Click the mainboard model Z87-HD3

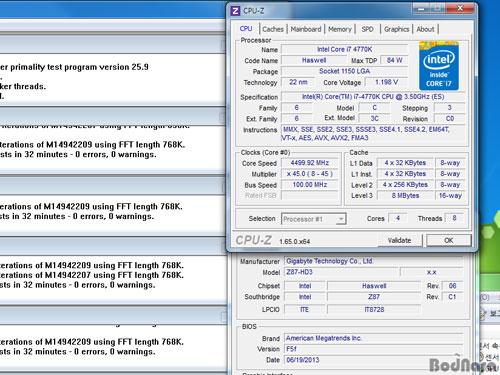(x=341, y=272)
